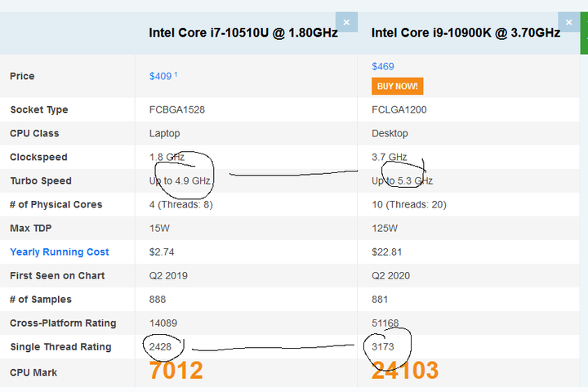Viewport: 588px width, 392px height.
Task: Open the $469 price link
Action: [x=383, y=66]
